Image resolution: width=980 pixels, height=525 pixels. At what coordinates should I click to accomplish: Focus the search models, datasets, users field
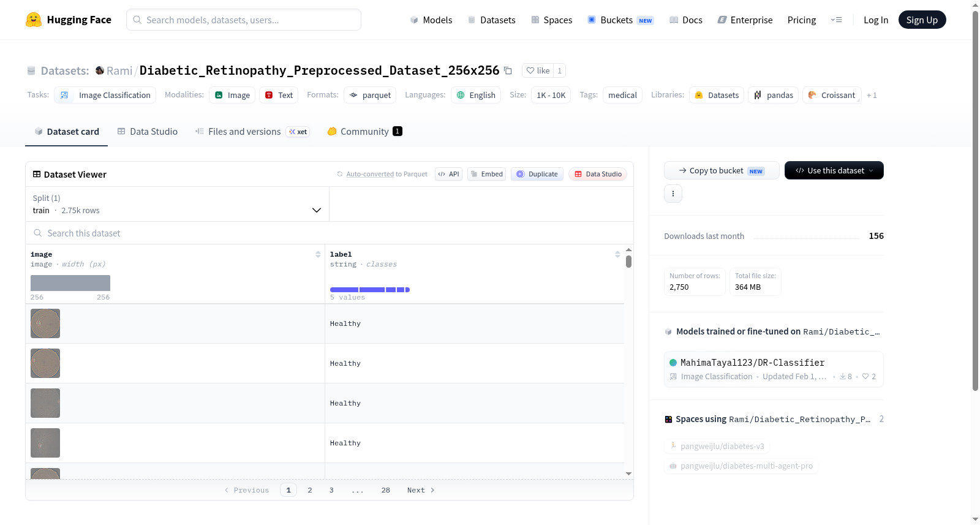point(244,20)
